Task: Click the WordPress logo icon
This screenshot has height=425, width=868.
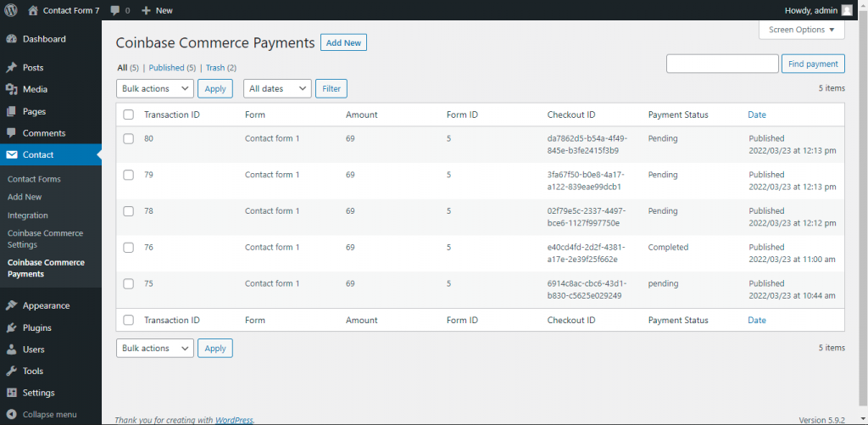Action: (11, 10)
